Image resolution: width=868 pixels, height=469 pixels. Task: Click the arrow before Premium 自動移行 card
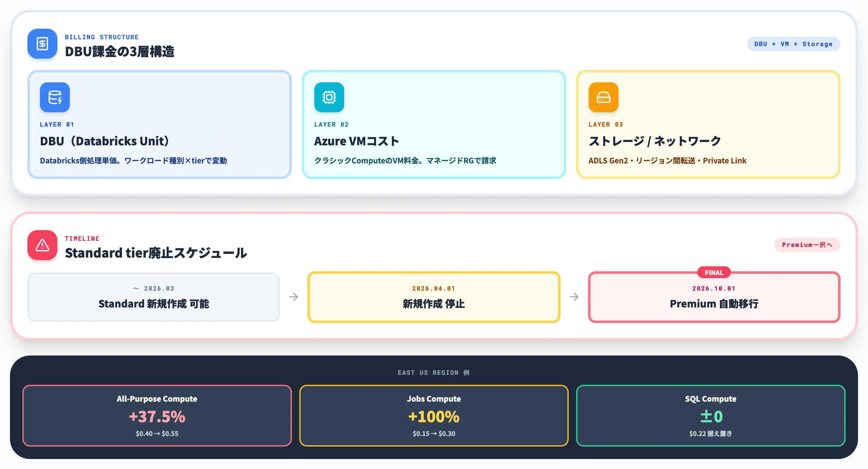574,297
